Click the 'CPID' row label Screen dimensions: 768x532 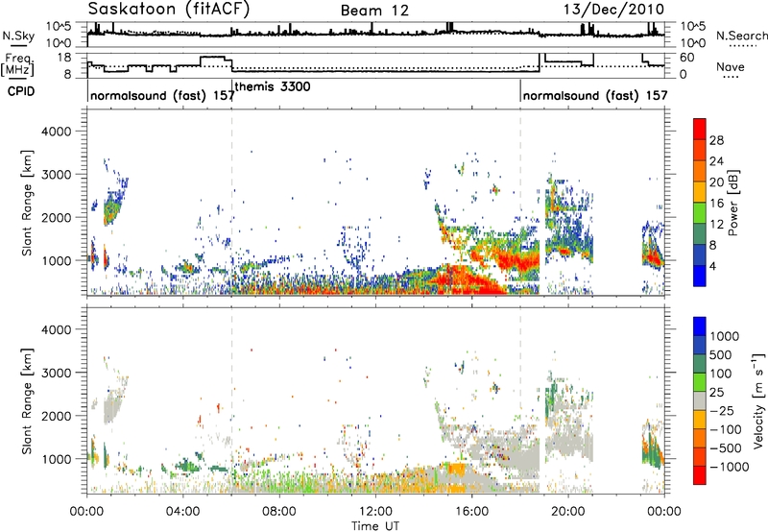[21, 91]
